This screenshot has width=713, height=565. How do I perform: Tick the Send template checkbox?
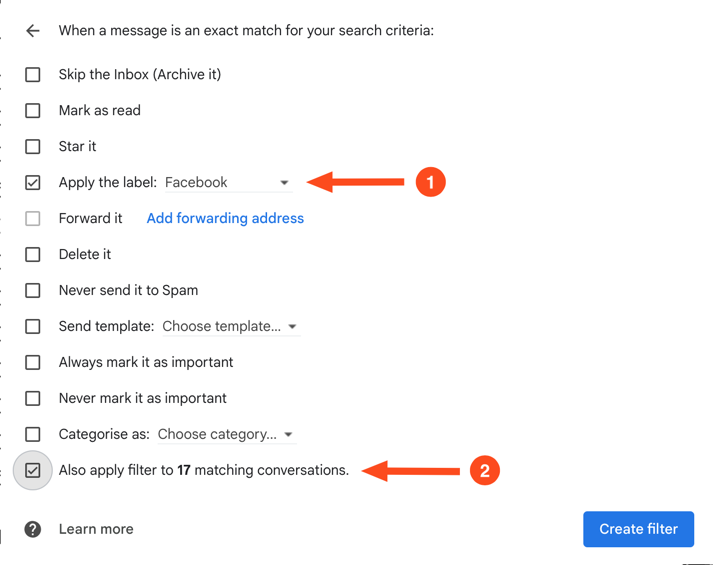pos(33,326)
